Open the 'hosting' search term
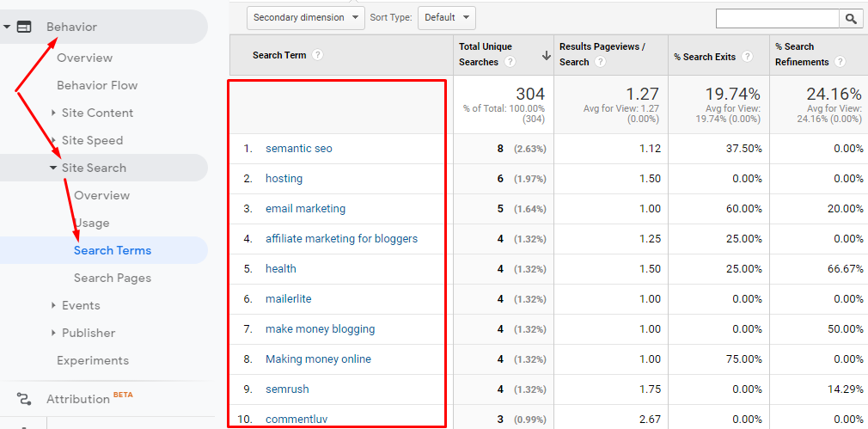Image resolution: width=868 pixels, height=429 pixels. (284, 178)
